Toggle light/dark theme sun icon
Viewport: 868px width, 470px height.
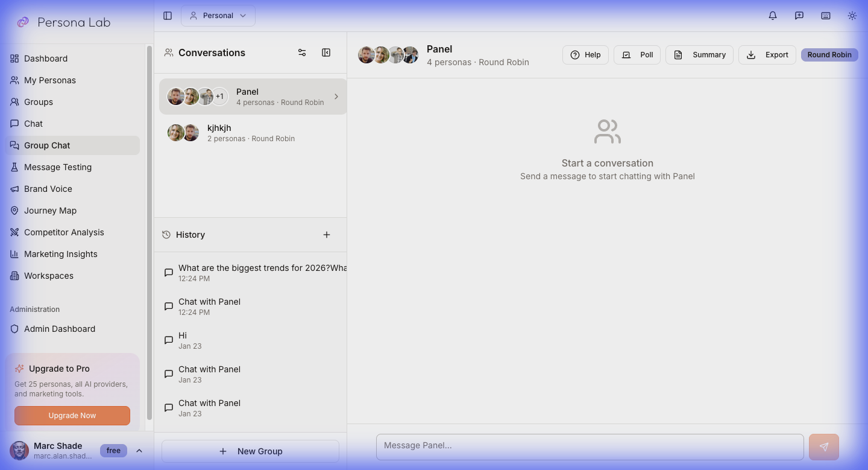[x=852, y=16]
